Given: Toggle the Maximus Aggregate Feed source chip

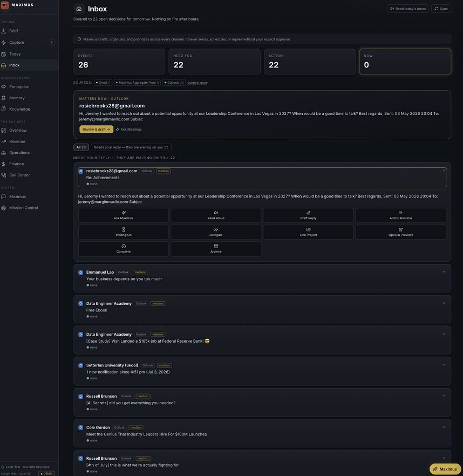Looking at the screenshot, I should pyautogui.click(x=138, y=83).
